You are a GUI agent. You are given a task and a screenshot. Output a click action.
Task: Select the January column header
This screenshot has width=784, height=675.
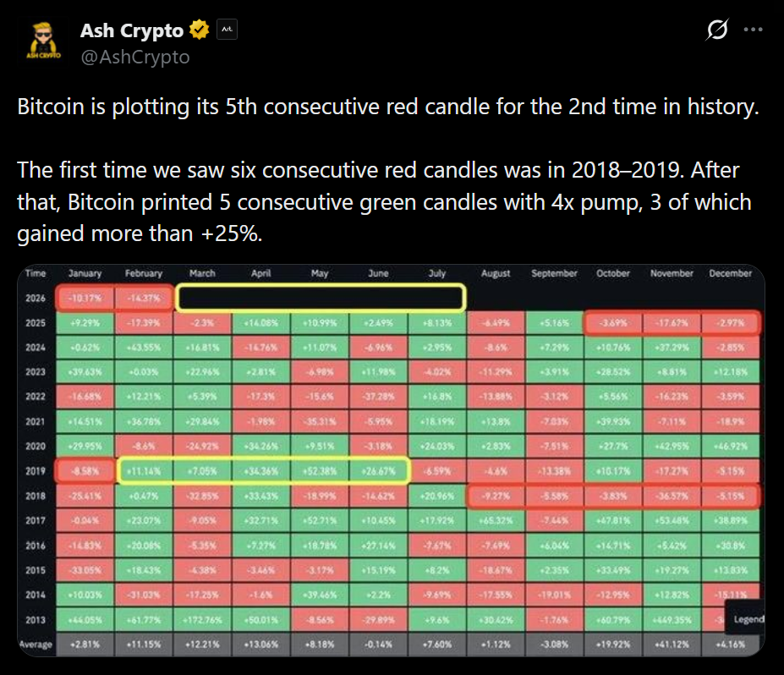85,274
